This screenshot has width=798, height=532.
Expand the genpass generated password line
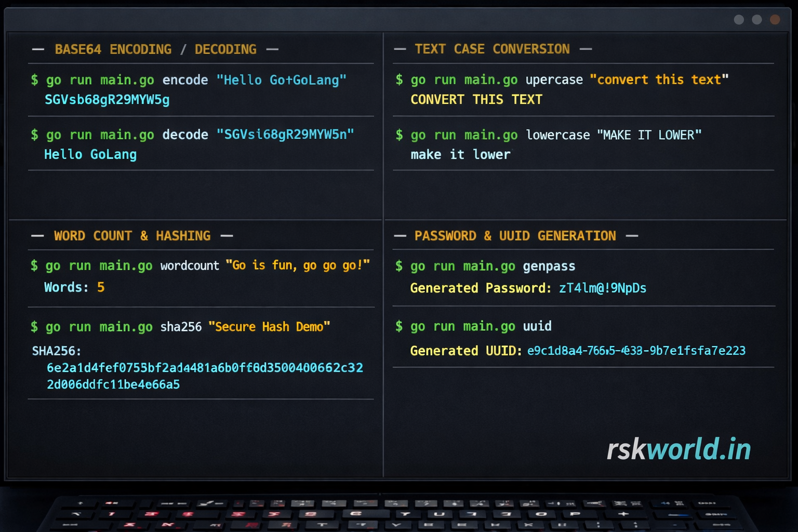point(528,288)
